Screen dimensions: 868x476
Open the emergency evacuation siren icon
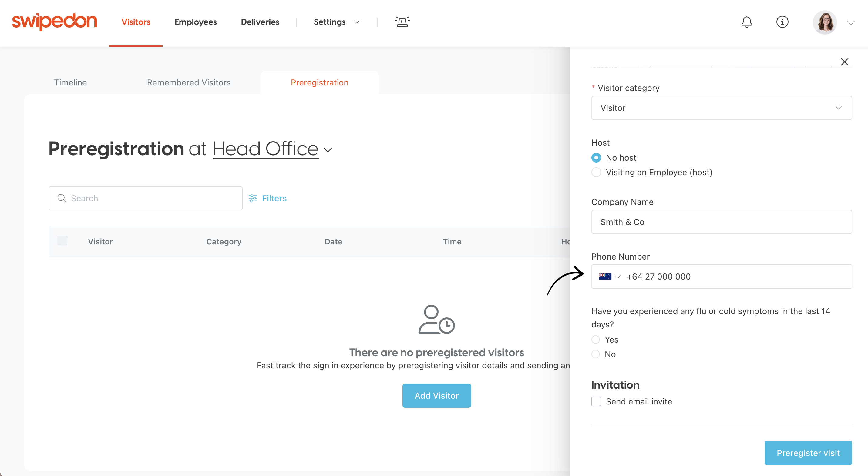point(402,22)
